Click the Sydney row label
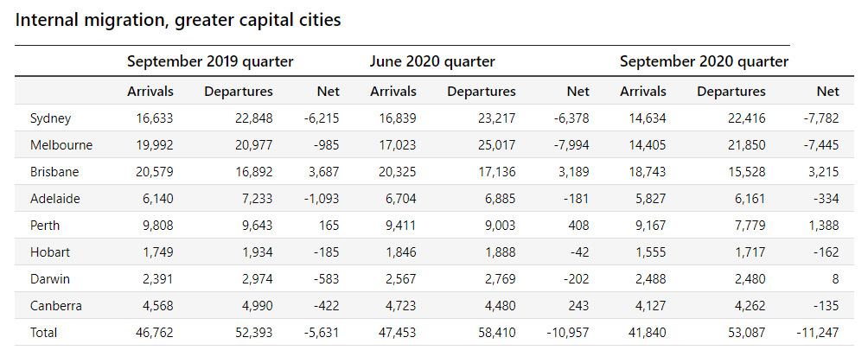Screen dimensions: 868x363 [50, 118]
